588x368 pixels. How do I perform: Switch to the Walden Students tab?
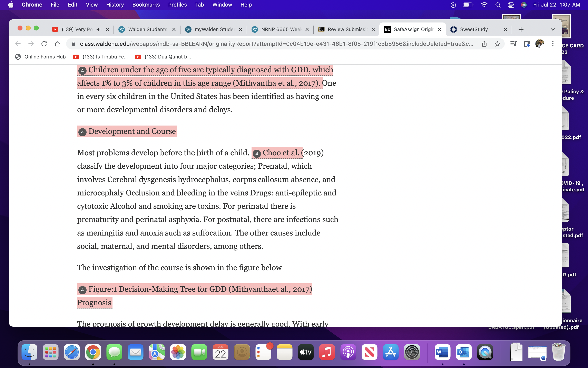(147, 29)
